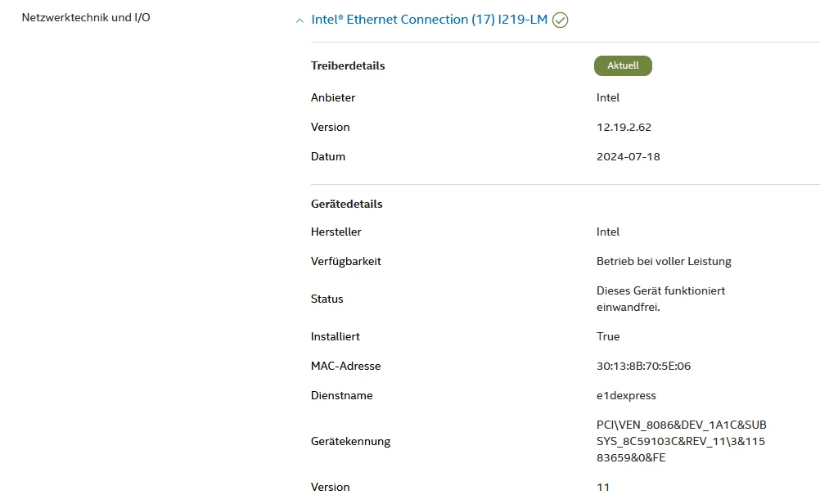
Task: Open Intel Ethernet Connection (17) I219-LM link
Action: pyautogui.click(x=430, y=20)
